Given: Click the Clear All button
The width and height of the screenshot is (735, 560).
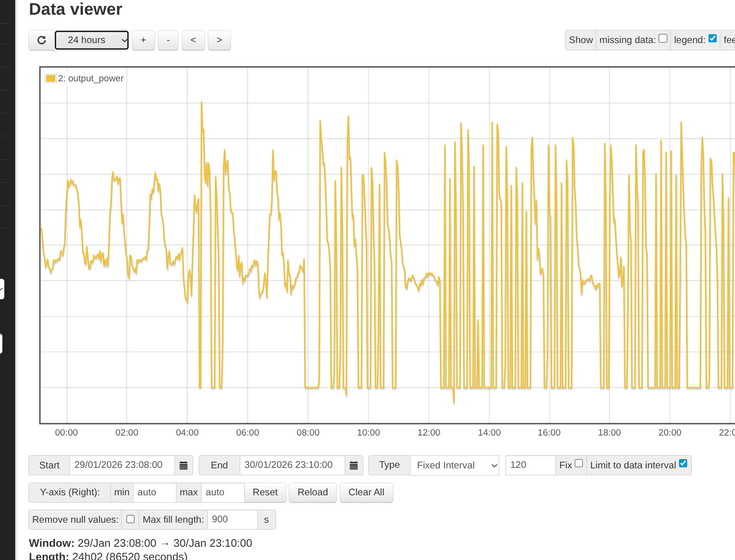Looking at the screenshot, I should point(366,492).
